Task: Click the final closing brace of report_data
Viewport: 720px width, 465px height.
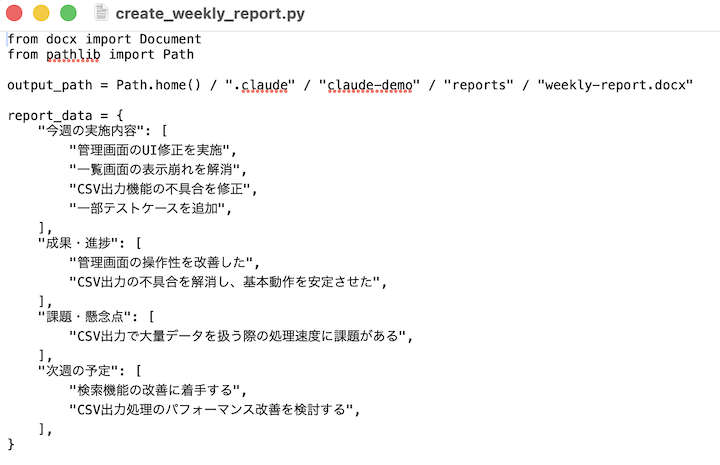Action: pyautogui.click(x=11, y=441)
